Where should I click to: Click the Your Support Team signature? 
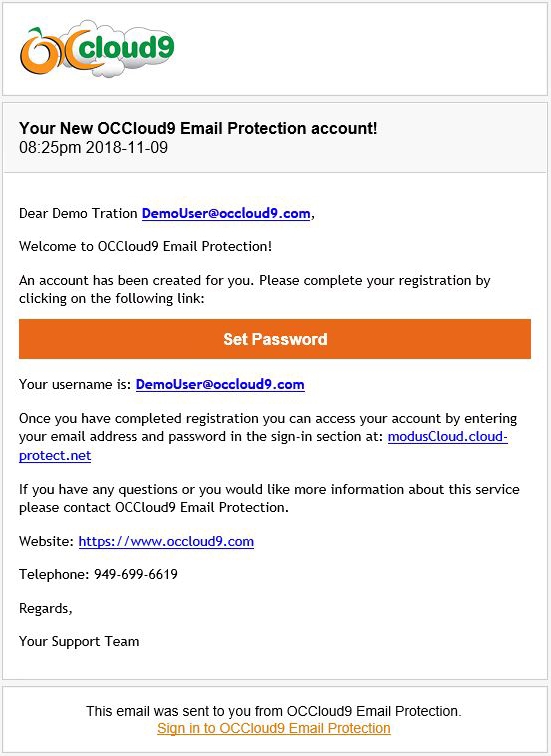[79, 641]
